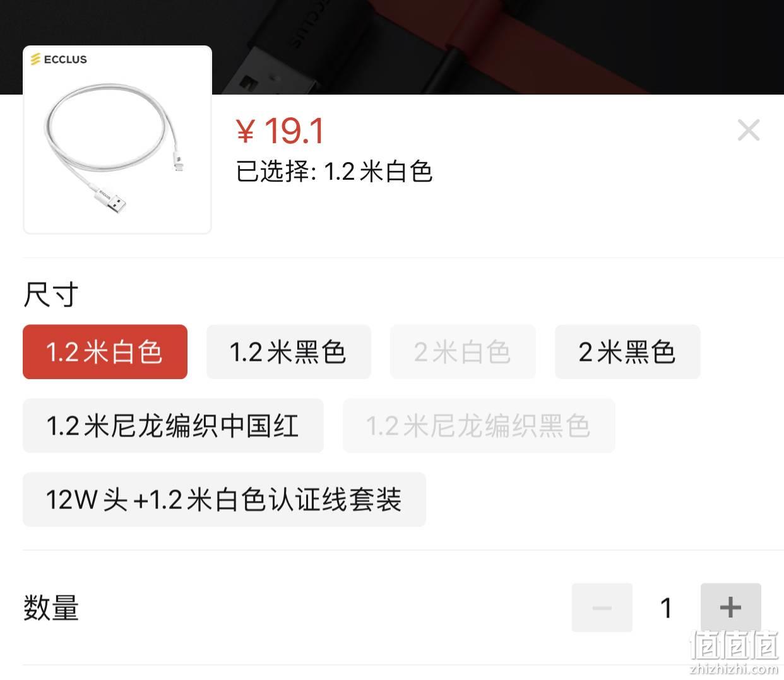
Task: Tap the ECCLUS brand logo
Action: (x=59, y=59)
